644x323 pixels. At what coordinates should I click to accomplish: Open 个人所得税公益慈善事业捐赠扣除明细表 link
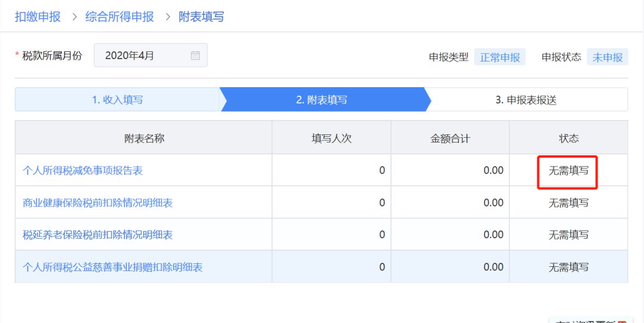point(113,267)
